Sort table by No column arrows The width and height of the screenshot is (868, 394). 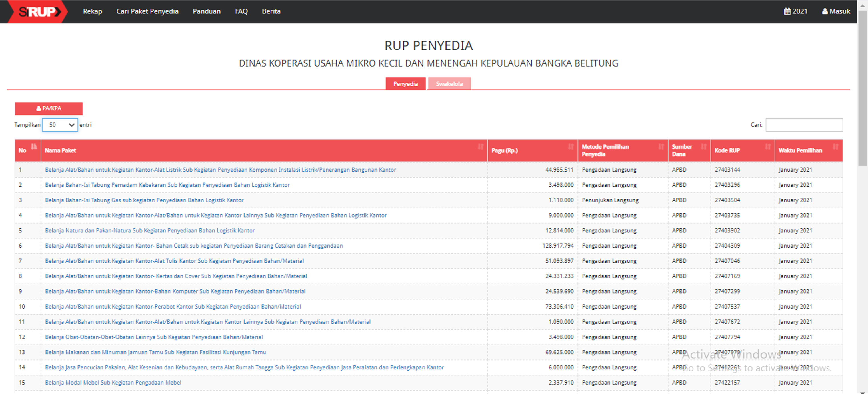(34, 146)
